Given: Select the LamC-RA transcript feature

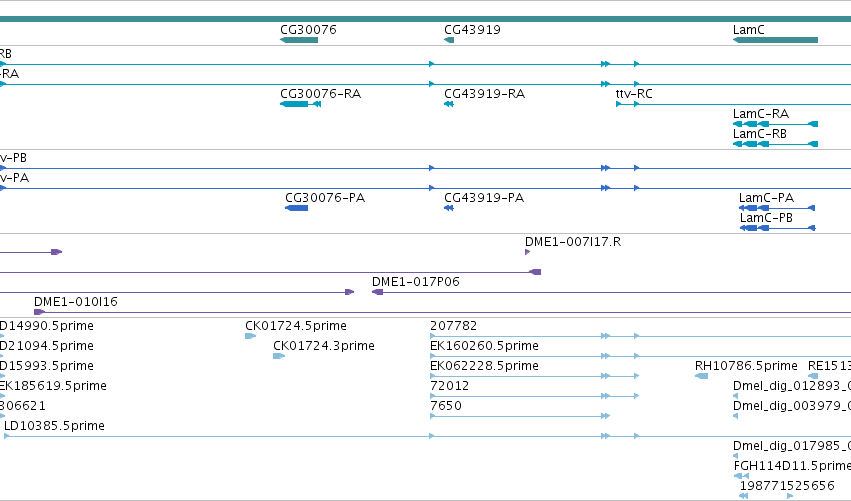Looking at the screenshot, I should (x=775, y=124).
